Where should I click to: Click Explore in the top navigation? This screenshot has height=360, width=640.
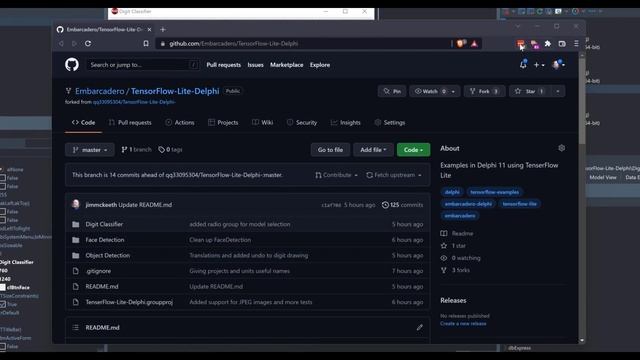point(320,65)
